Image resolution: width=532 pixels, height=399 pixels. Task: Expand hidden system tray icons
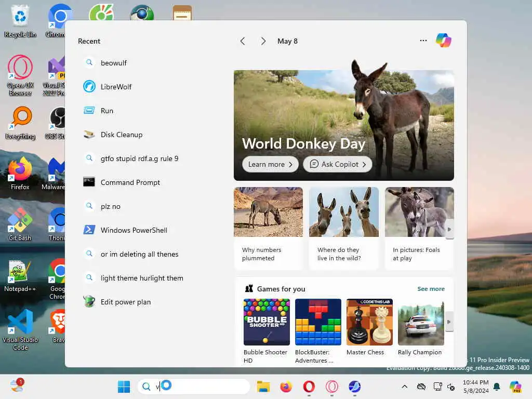pyautogui.click(x=404, y=387)
